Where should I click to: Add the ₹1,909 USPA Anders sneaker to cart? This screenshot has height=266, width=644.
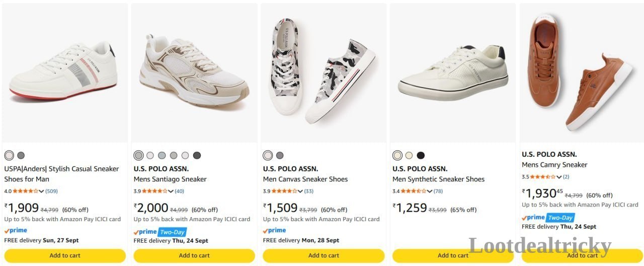65,255
